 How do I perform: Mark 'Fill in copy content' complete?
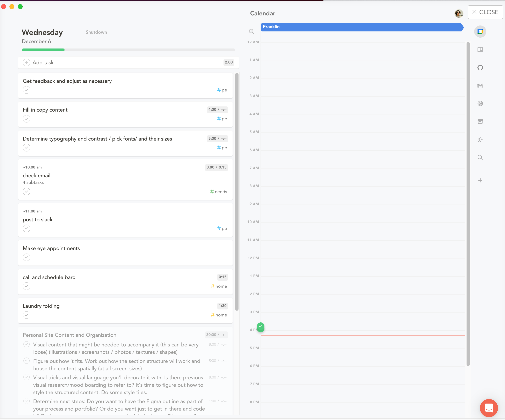27,119
